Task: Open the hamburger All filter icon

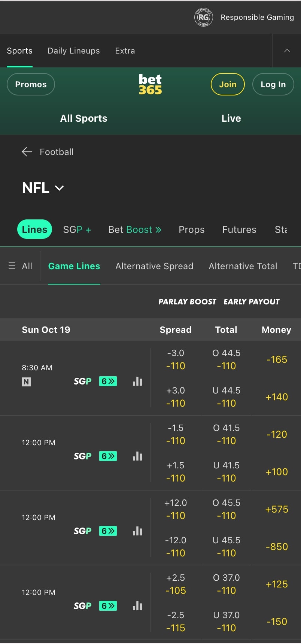Action: coord(12,266)
